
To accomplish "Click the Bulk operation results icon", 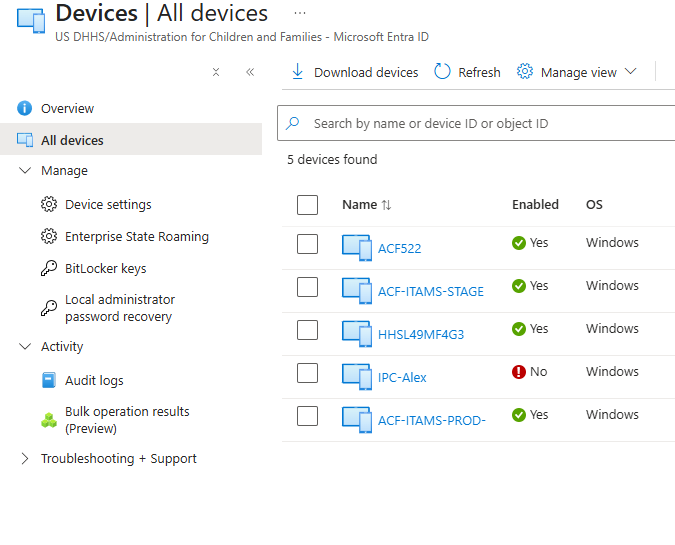I will (48, 420).
